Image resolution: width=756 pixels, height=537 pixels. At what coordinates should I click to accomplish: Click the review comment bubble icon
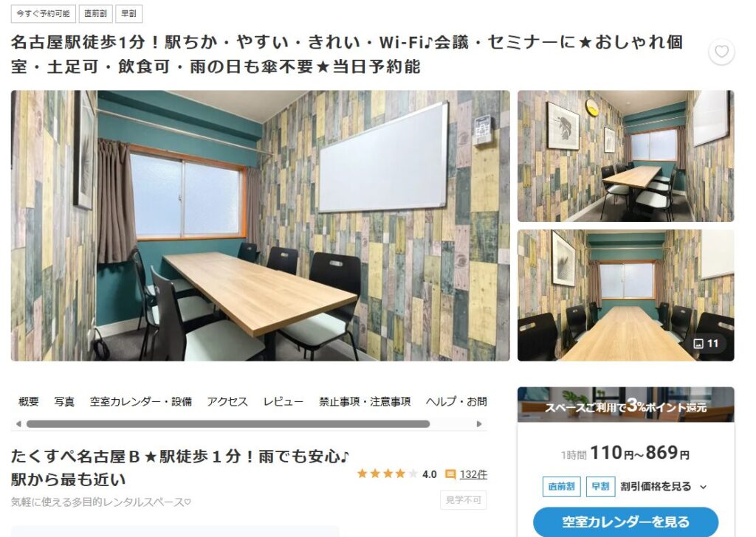point(450,474)
